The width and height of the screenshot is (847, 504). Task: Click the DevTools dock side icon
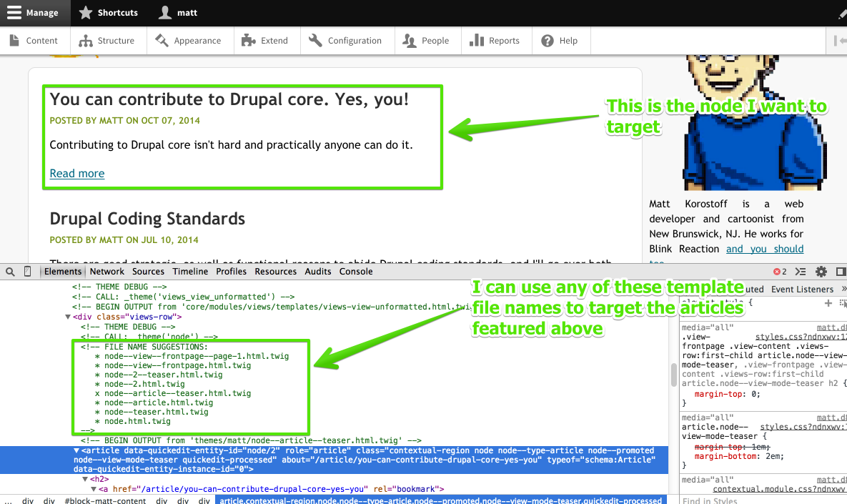click(x=841, y=272)
